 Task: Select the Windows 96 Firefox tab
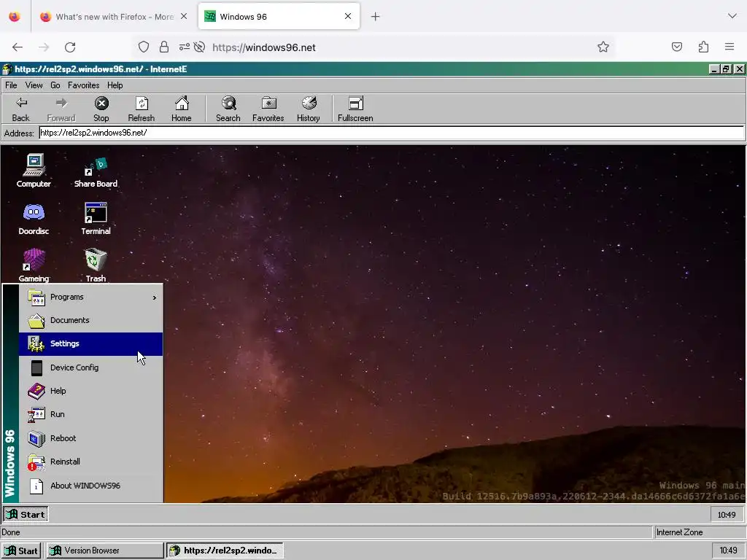279,17
